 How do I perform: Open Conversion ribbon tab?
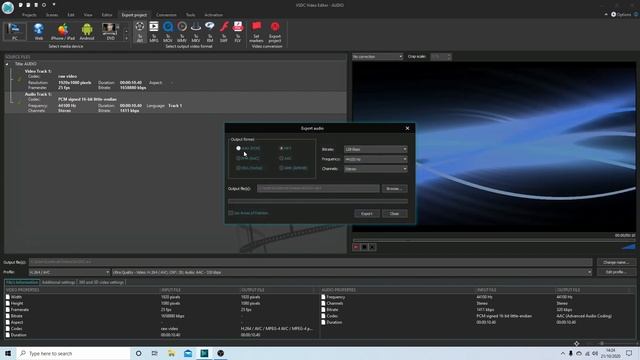click(x=167, y=15)
